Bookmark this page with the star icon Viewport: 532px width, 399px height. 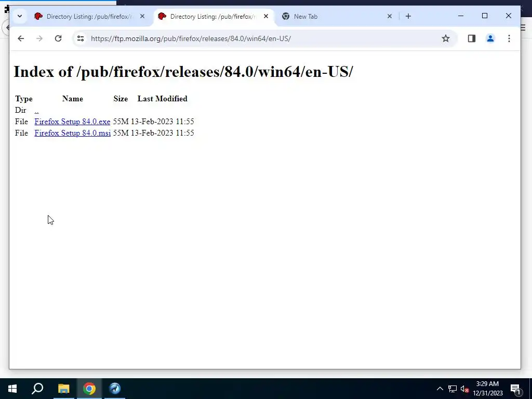(445, 38)
